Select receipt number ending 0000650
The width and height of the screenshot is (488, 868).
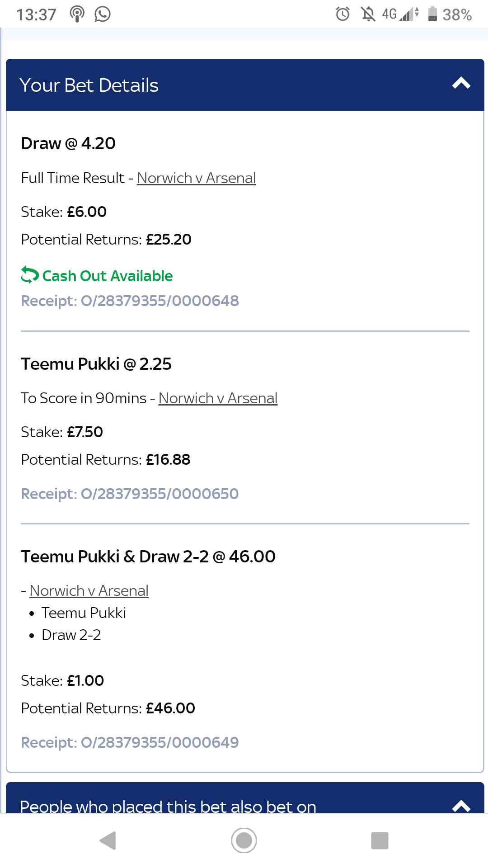130,494
